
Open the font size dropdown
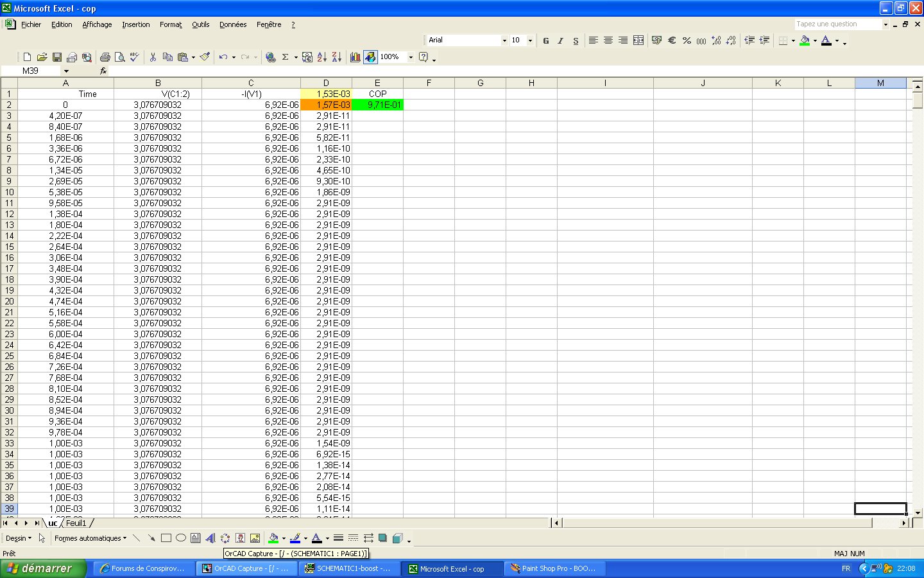(530, 40)
